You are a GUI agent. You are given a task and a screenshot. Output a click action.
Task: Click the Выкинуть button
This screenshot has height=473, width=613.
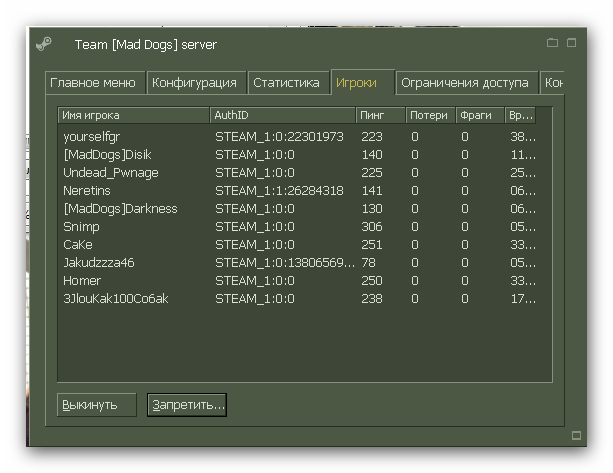coord(97,405)
